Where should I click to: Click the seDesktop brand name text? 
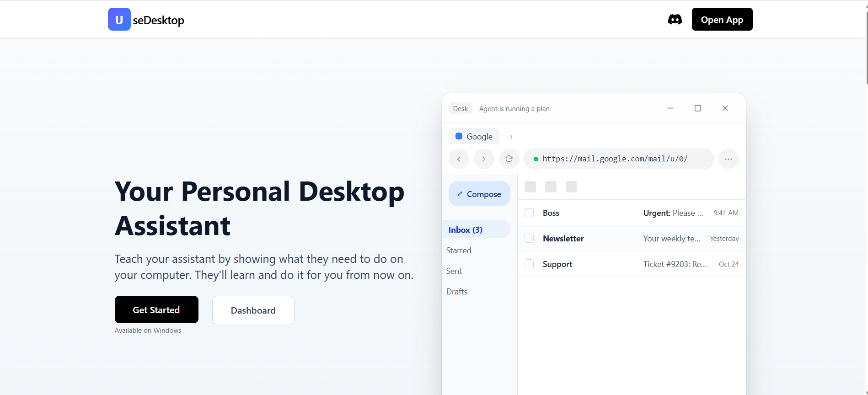159,20
